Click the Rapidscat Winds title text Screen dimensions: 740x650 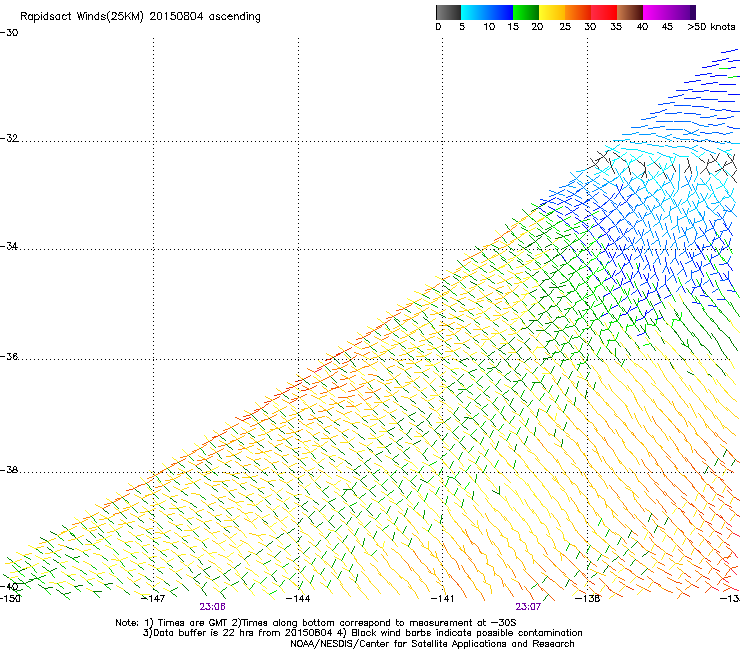click(x=140, y=17)
